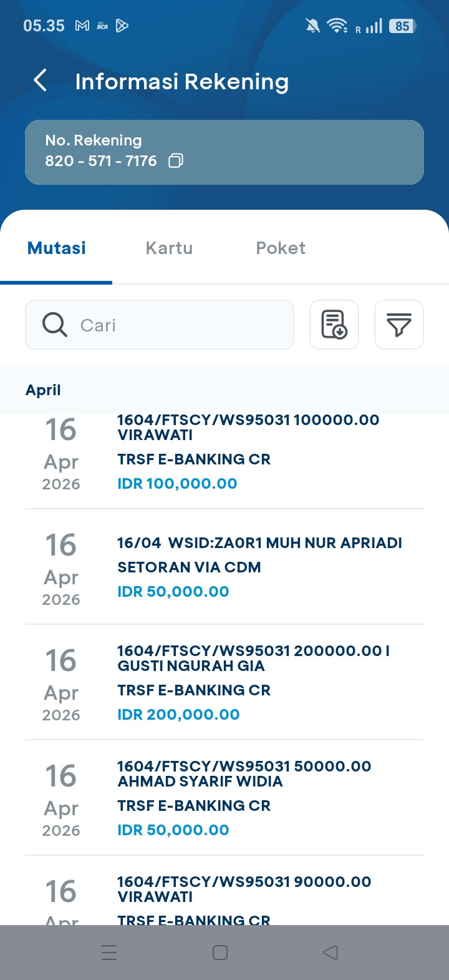Tap the account number 820 - 571 - 7176
The image size is (449, 980).
pyautogui.click(x=100, y=161)
